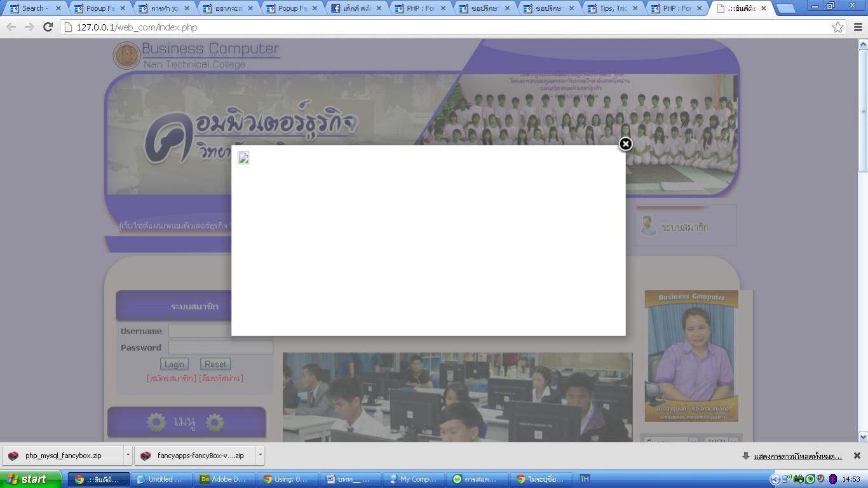Open a new tab with the new tab button
868x488 pixels.
pyautogui.click(x=787, y=8)
